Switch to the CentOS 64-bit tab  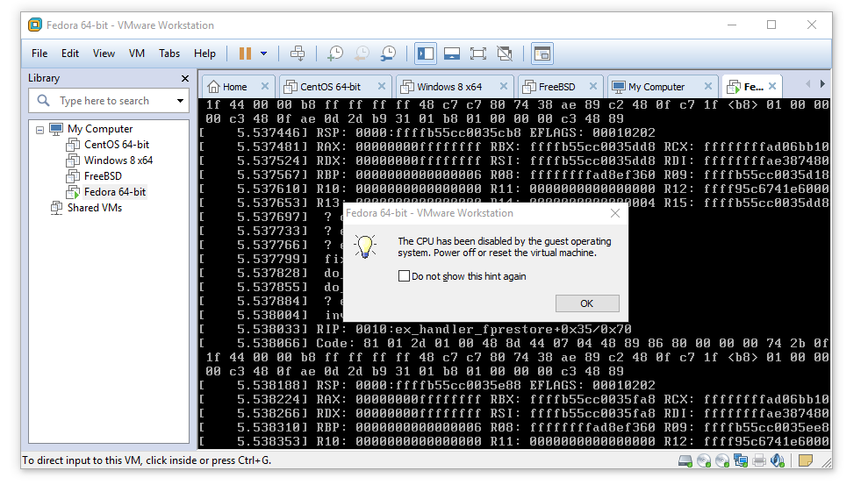pos(330,87)
